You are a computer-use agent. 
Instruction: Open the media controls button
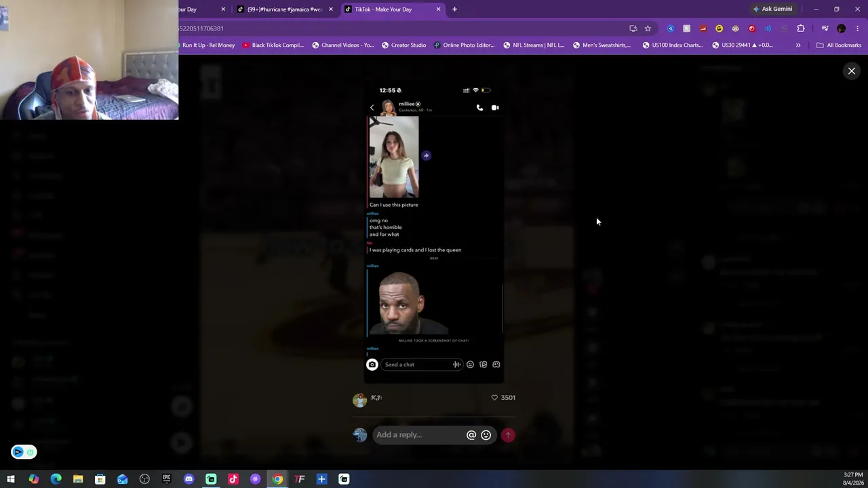pos(825,28)
